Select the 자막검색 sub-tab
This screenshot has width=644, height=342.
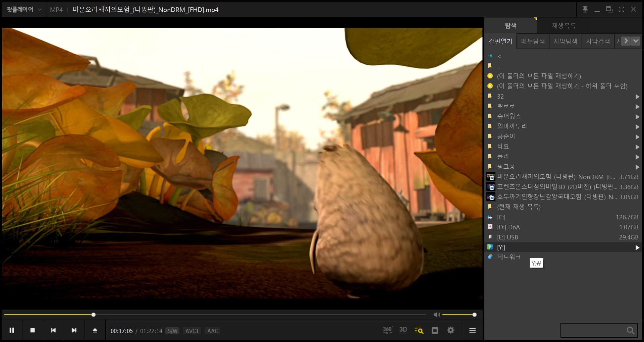(x=598, y=41)
